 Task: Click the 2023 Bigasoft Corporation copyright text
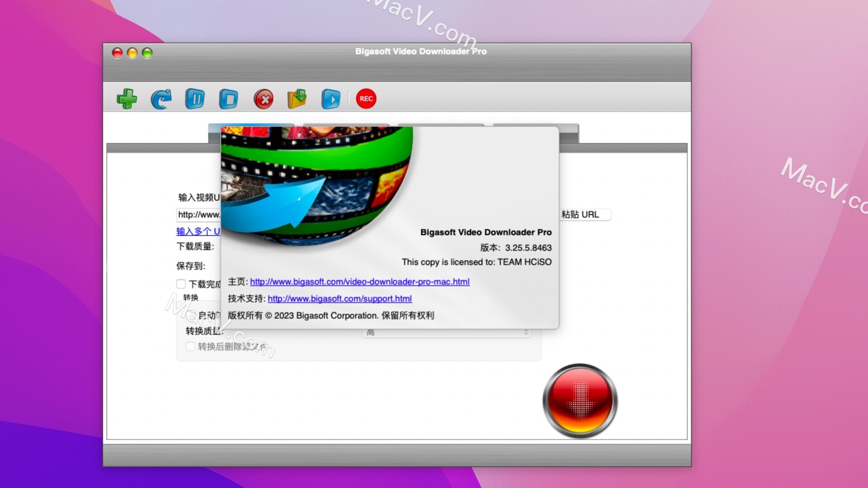tap(331, 315)
